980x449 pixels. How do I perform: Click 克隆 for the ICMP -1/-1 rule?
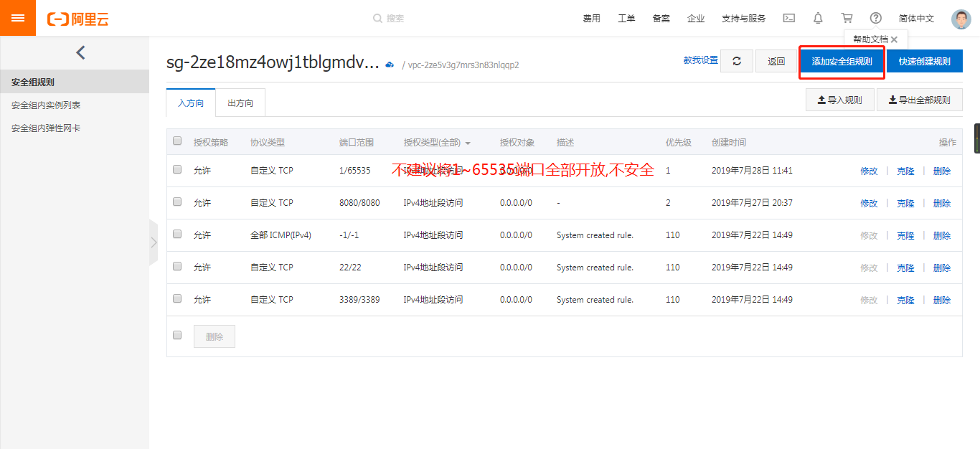point(905,235)
